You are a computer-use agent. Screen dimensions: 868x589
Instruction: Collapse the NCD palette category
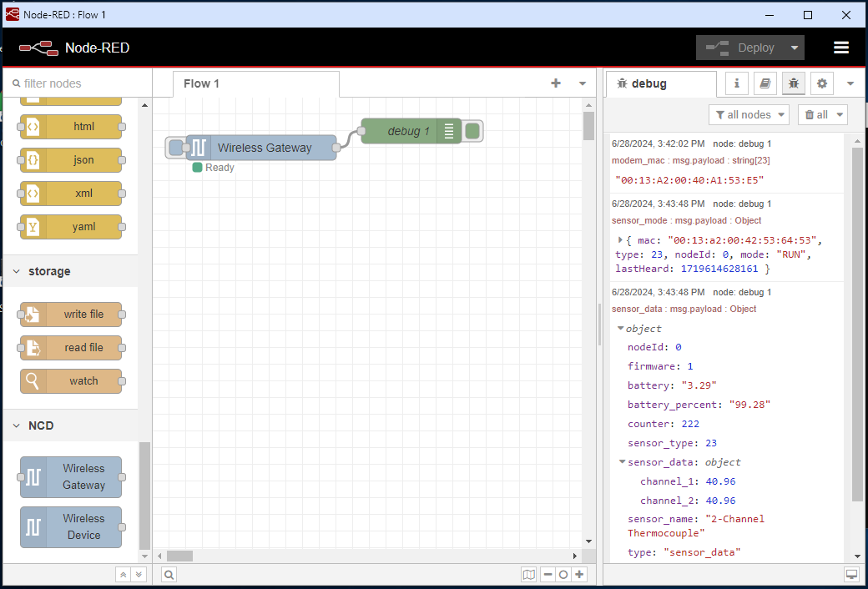(70, 425)
